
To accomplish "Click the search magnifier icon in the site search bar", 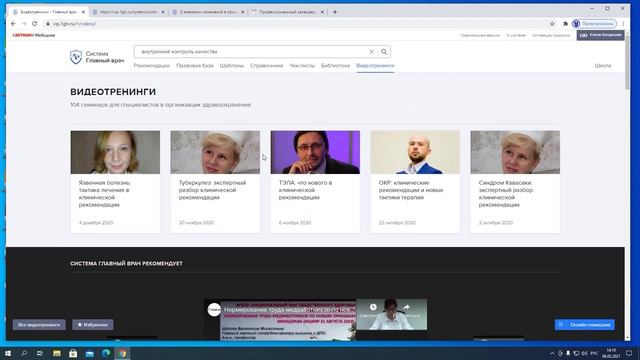I will pos(384,52).
